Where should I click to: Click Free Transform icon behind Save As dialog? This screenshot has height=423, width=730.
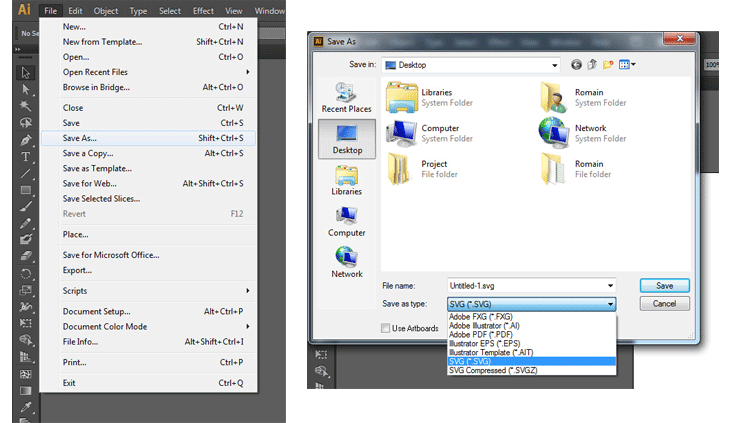point(321,355)
